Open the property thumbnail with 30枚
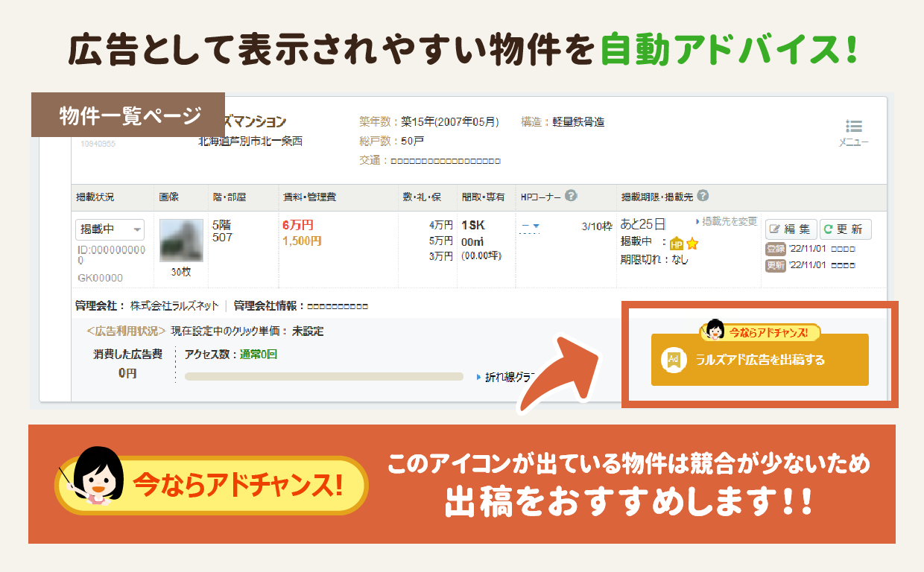The width and height of the screenshot is (924, 572). [181, 241]
